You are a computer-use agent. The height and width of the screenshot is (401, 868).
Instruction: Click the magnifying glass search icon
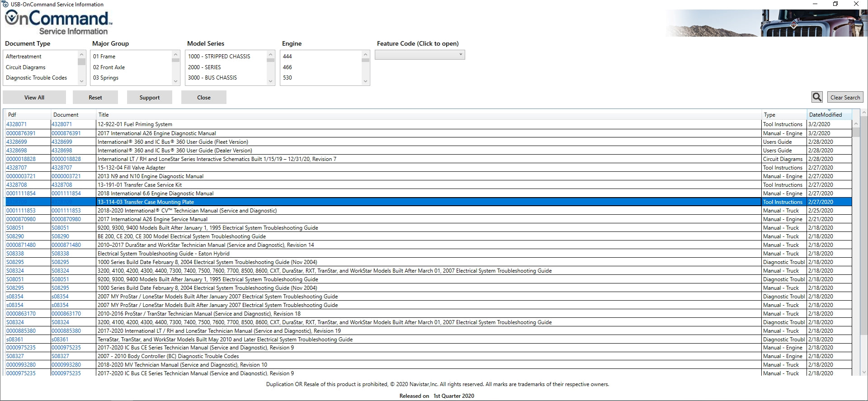coord(817,97)
